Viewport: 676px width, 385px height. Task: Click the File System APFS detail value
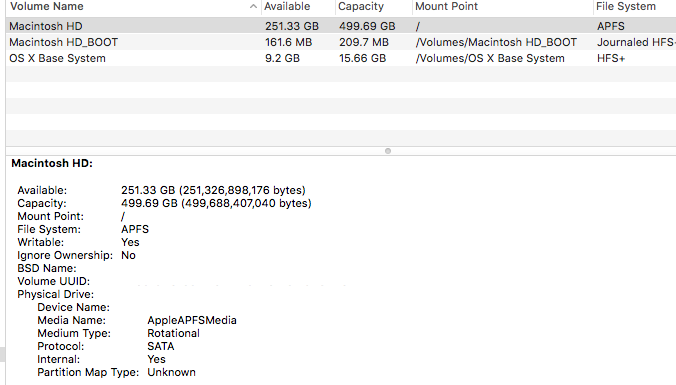(135, 229)
